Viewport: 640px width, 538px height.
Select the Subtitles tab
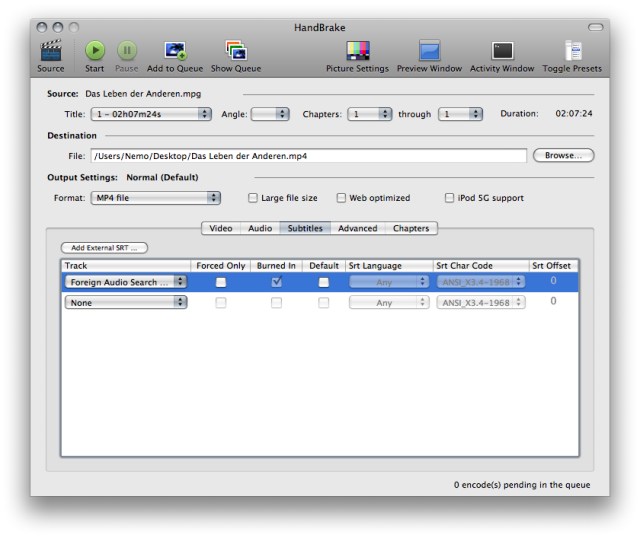pos(305,228)
